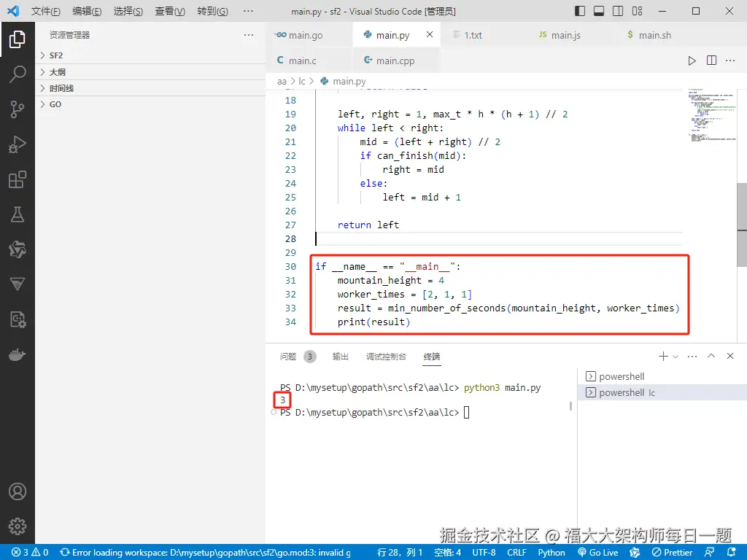Viewport: 747px width, 560px height.
Task: Open the Source Control view
Action: (18, 109)
